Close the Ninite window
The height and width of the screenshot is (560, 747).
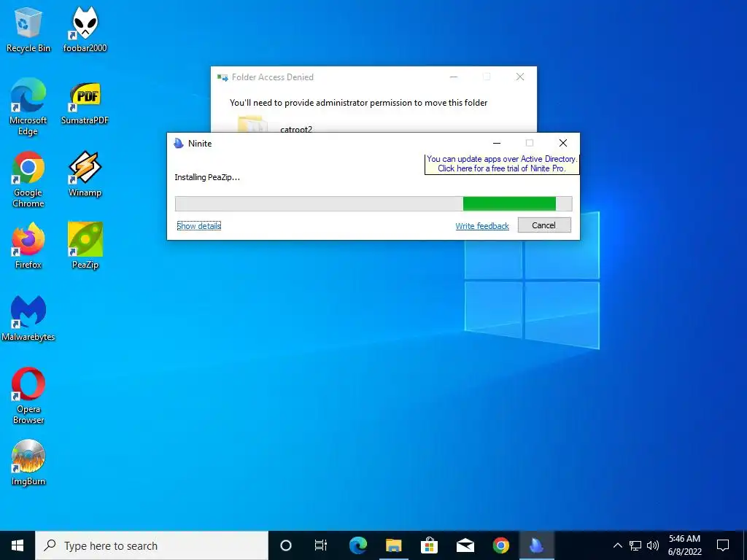563,143
